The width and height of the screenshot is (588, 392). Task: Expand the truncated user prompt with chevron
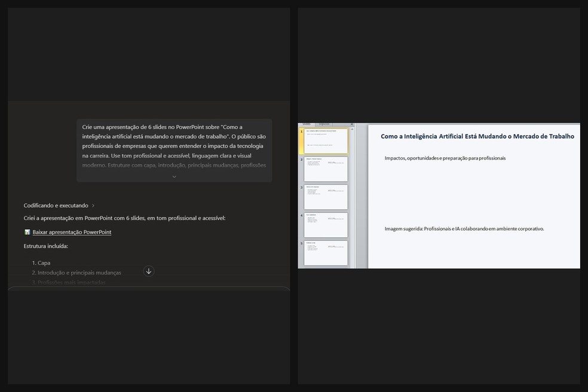point(174,177)
